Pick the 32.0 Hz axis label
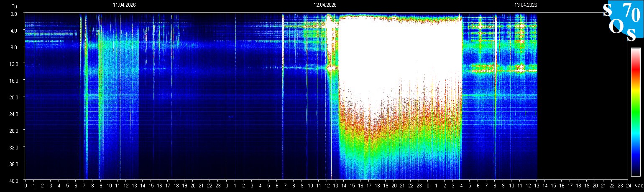 (x=14, y=147)
